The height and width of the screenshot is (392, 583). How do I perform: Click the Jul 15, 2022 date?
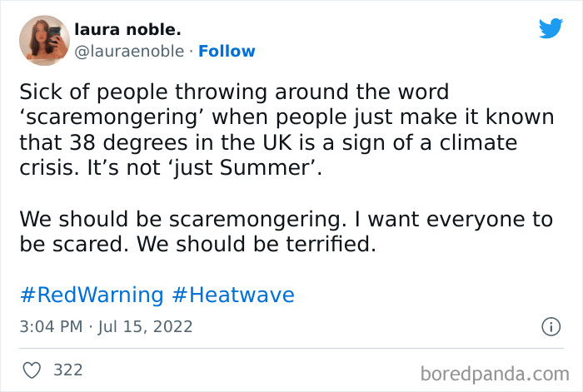click(144, 327)
